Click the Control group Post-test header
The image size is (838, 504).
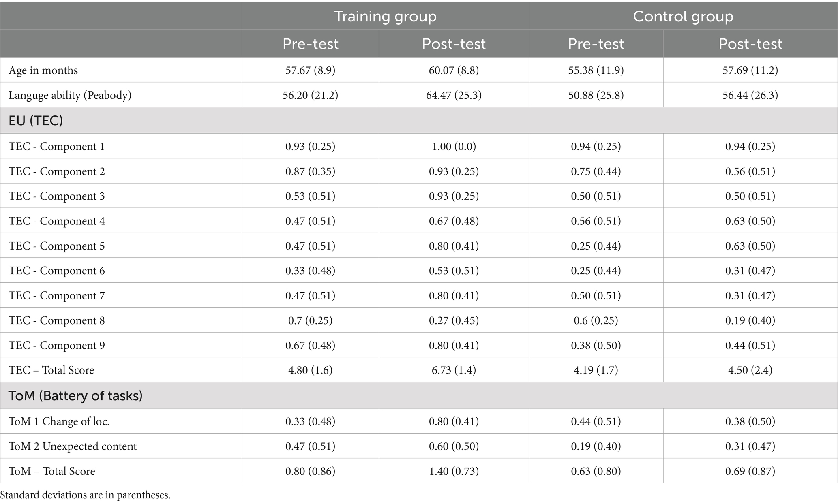coord(750,44)
